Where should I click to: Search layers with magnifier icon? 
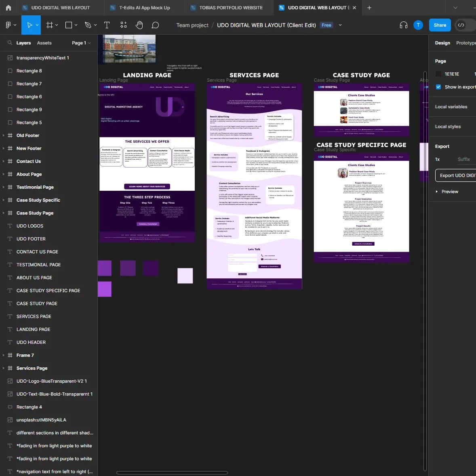[x=10, y=43]
